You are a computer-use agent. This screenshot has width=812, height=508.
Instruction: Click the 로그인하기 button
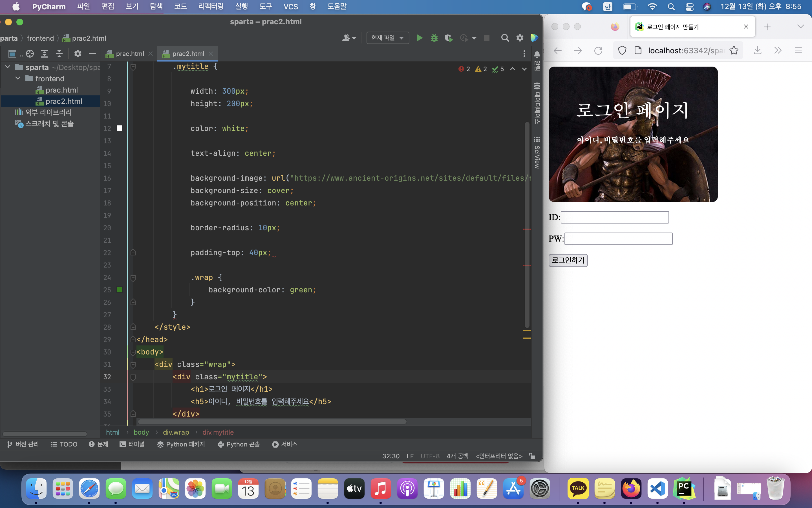pos(568,260)
